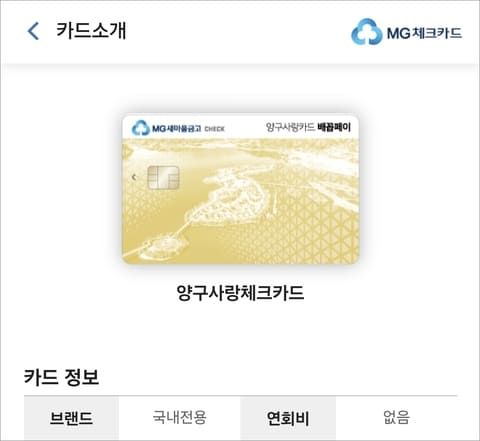Tap the blue back arrow icon
480x441 pixels.
[33, 31]
